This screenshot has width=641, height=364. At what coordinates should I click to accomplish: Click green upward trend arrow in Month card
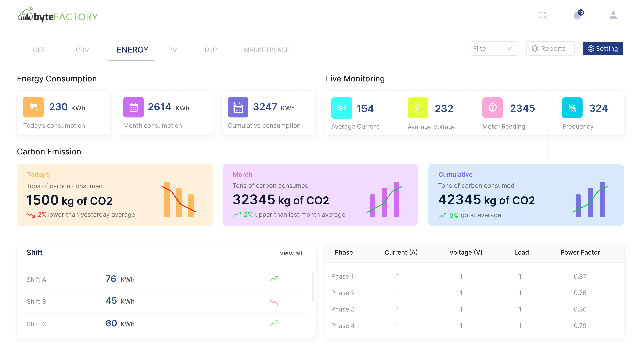click(x=237, y=214)
